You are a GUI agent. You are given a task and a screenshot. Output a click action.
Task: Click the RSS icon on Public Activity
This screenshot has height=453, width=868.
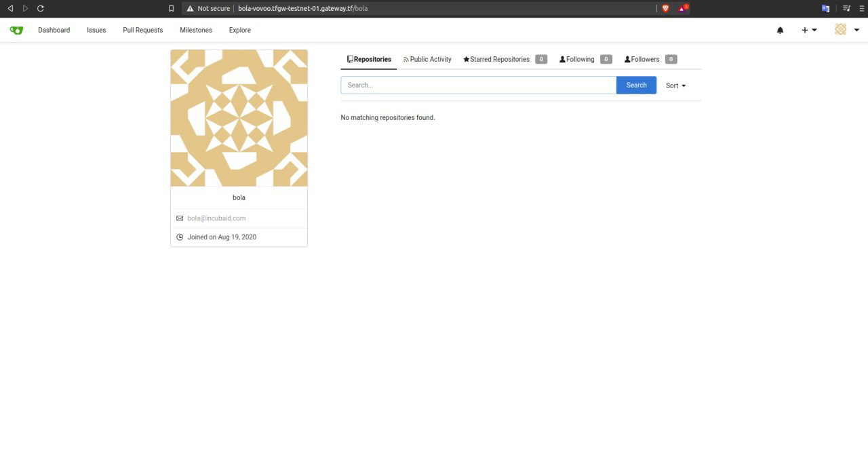406,59
